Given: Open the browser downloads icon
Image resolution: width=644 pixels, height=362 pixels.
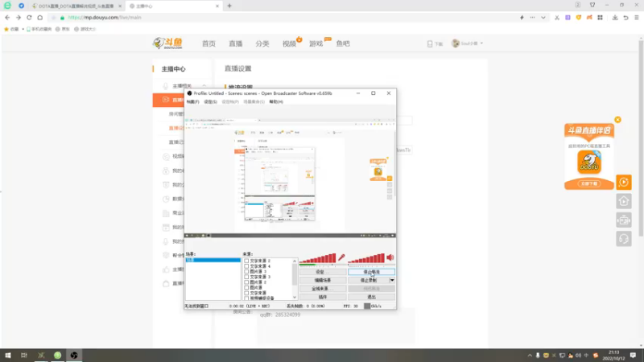Looking at the screenshot, I should pos(615,18).
